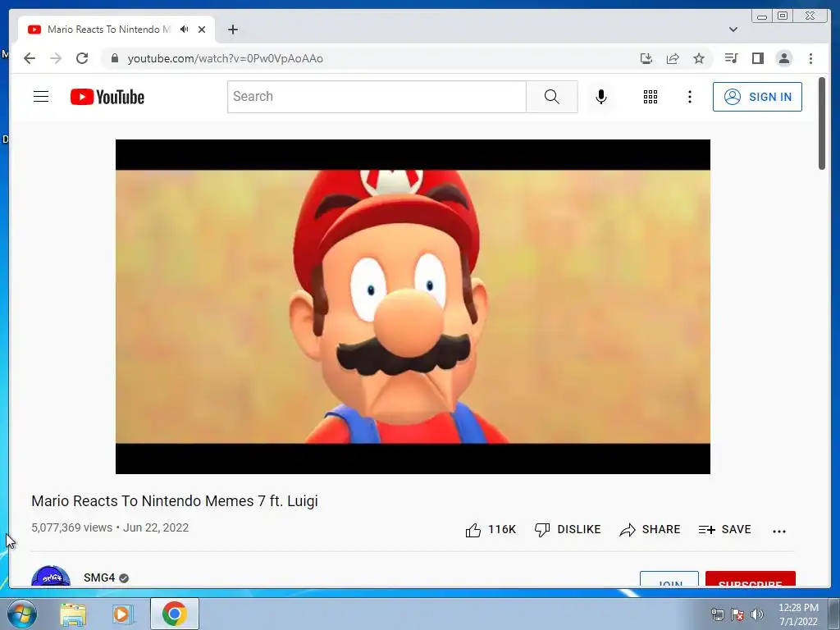
Task: Open YouTube settings three-dot menu
Action: [689, 97]
